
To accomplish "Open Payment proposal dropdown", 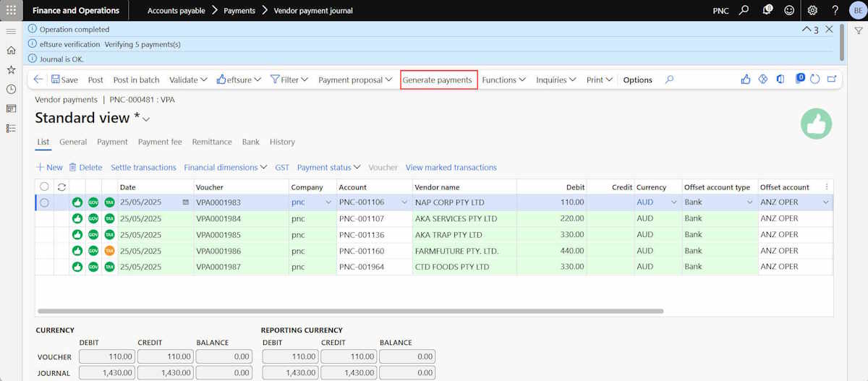I will (355, 80).
